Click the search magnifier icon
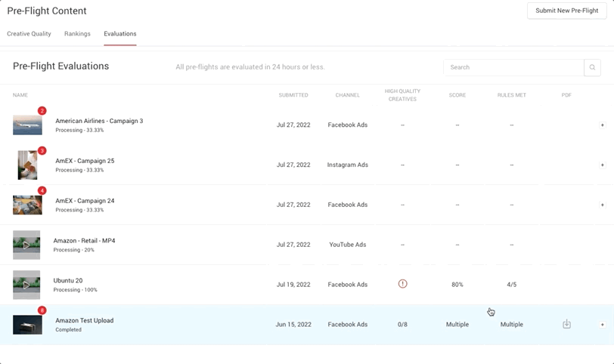Image resolution: width=614 pixels, height=364 pixels. point(592,67)
